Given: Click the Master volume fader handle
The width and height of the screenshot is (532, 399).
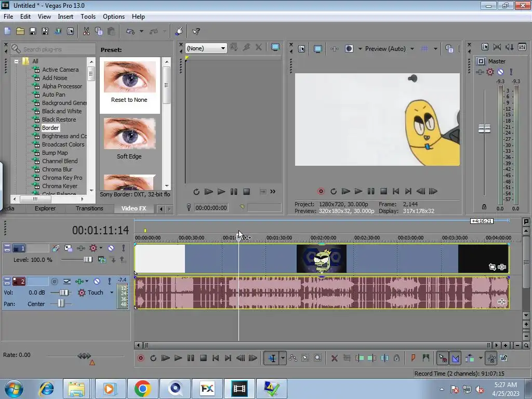Looking at the screenshot, I should pyautogui.click(x=485, y=129).
